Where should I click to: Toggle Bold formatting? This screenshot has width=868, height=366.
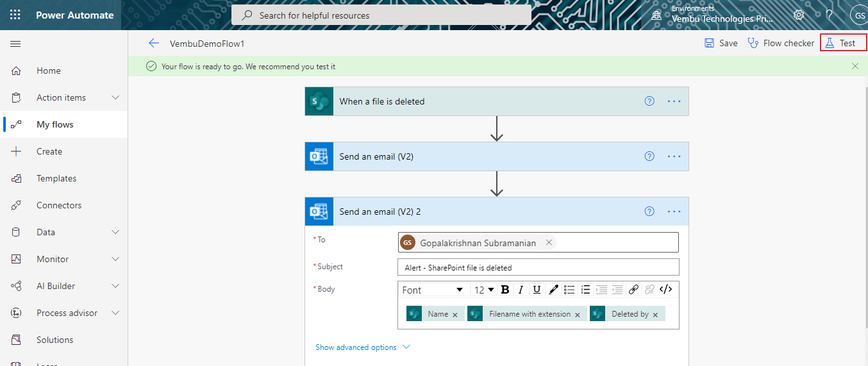pos(505,290)
